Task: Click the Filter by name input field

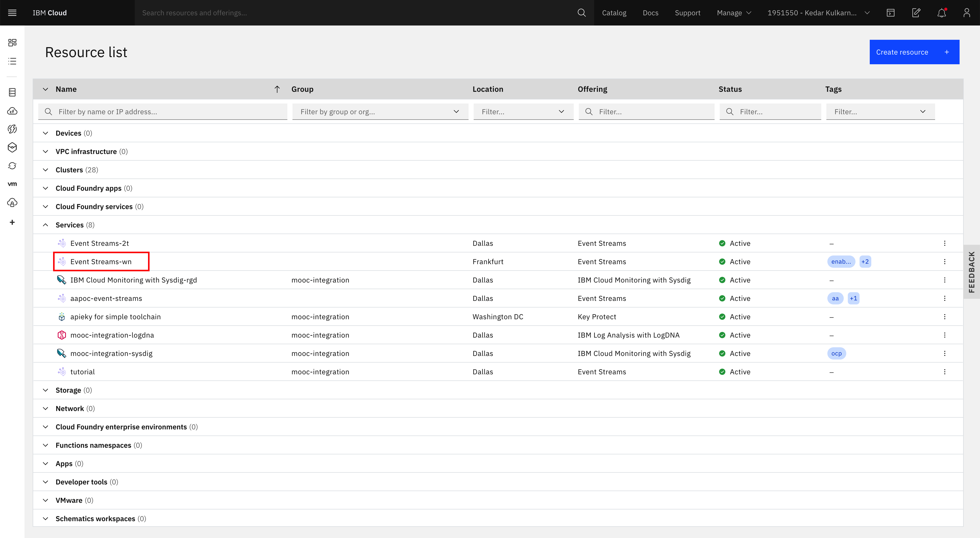Action: [x=167, y=112]
